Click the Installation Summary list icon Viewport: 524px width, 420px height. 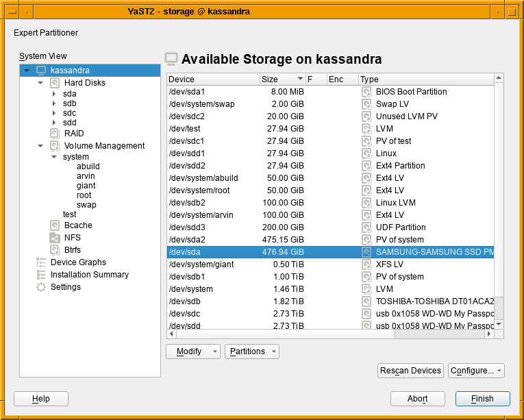coord(41,275)
